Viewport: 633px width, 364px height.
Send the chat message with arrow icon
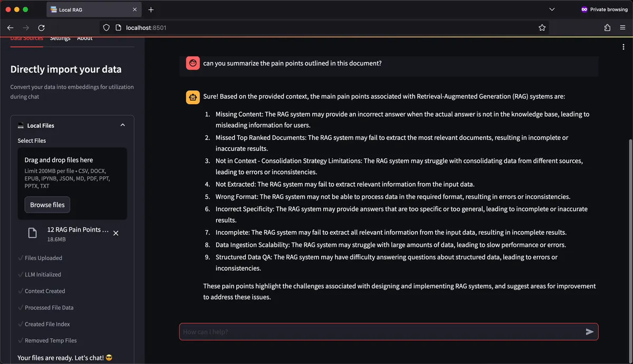coord(590,332)
